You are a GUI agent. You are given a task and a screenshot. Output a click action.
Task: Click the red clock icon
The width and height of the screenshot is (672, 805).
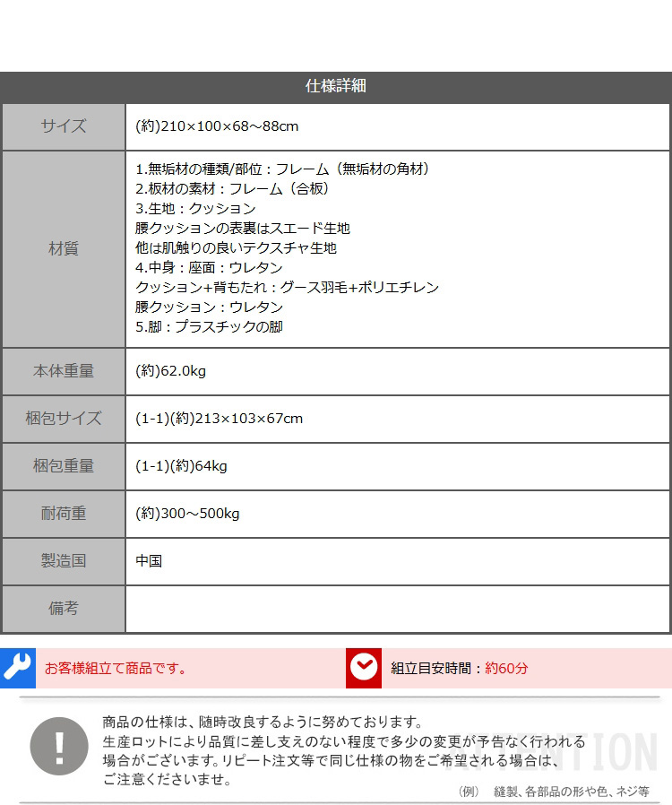pyautogui.click(x=364, y=668)
